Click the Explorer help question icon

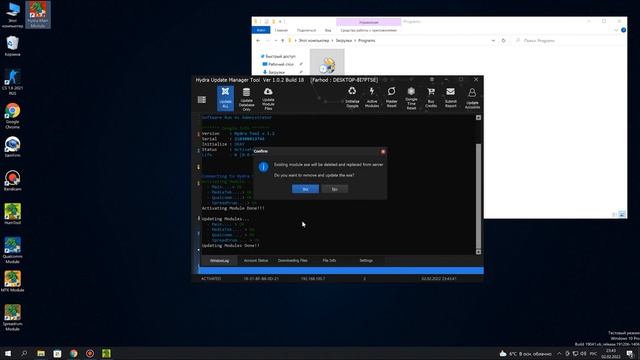(623, 30)
